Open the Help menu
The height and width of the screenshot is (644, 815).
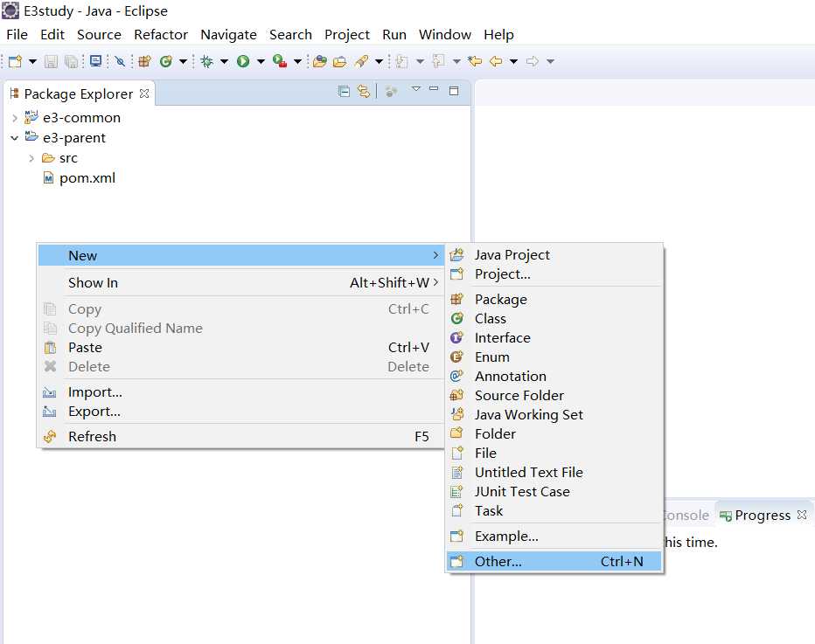coord(499,35)
